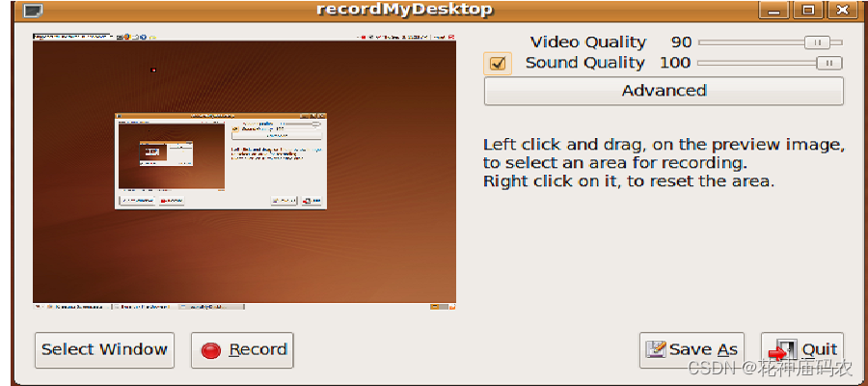Maximize the recordMyDesktop window

tap(808, 10)
